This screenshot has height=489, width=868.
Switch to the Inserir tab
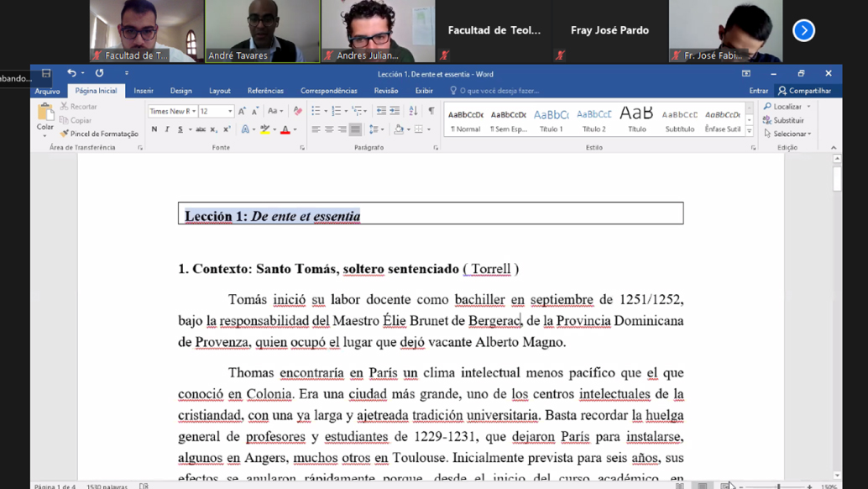tap(144, 91)
